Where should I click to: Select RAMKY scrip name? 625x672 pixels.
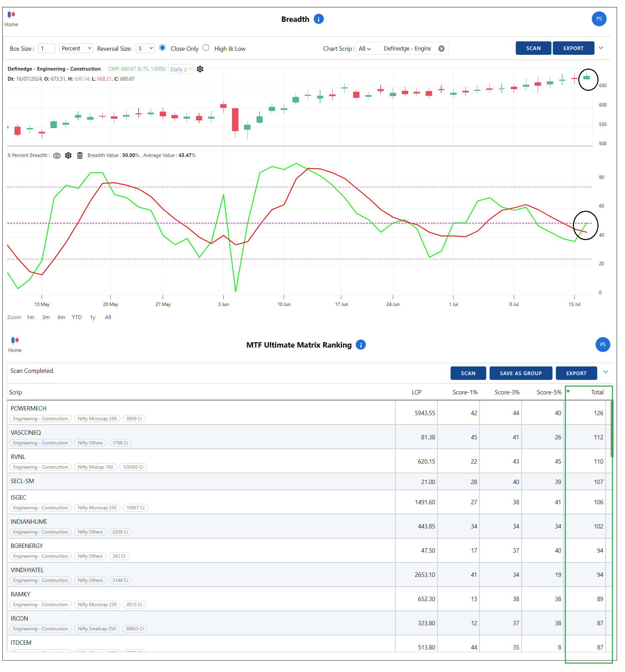(x=20, y=594)
